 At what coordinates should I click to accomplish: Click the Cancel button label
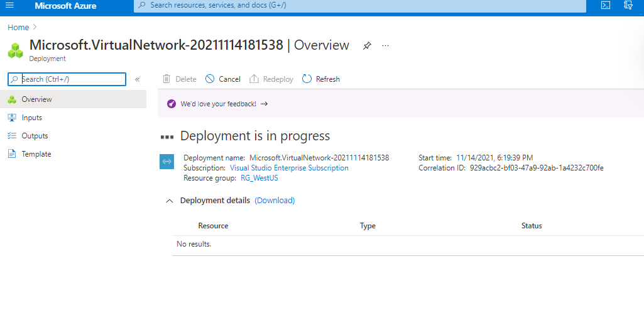[229, 79]
